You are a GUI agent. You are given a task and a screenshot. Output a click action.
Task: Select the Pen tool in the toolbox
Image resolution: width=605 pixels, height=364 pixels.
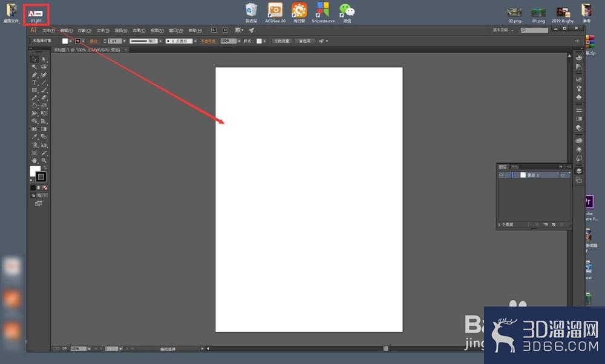tap(34, 75)
